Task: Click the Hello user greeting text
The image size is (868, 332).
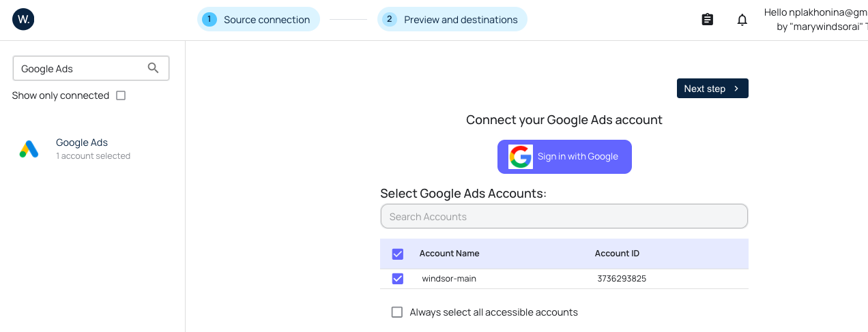Action: click(x=815, y=19)
